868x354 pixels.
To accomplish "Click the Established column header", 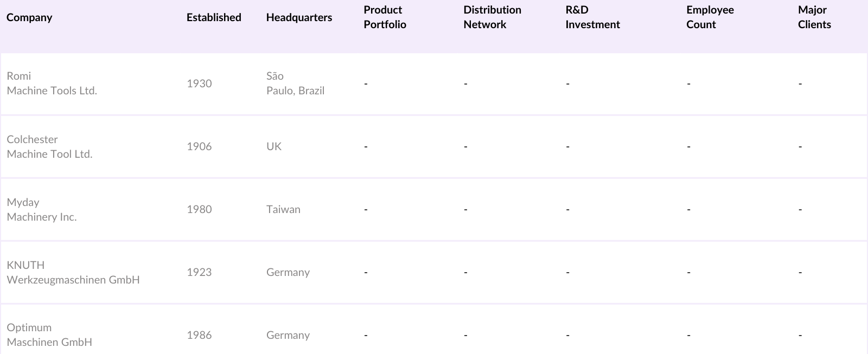I will (x=214, y=17).
